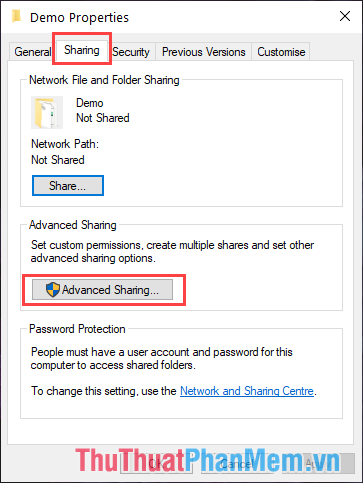The width and height of the screenshot is (363, 483).
Task: Click the folder icon in the title bar
Action: [16, 16]
